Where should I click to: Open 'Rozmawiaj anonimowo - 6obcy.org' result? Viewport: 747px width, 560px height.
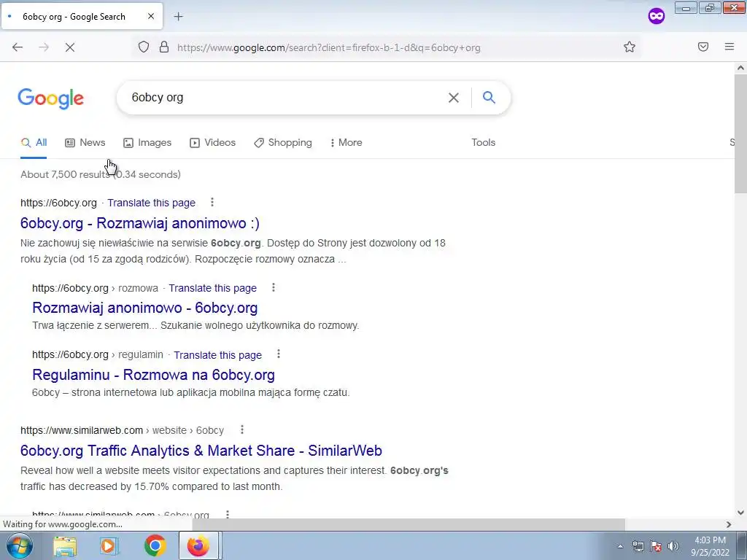tap(145, 308)
